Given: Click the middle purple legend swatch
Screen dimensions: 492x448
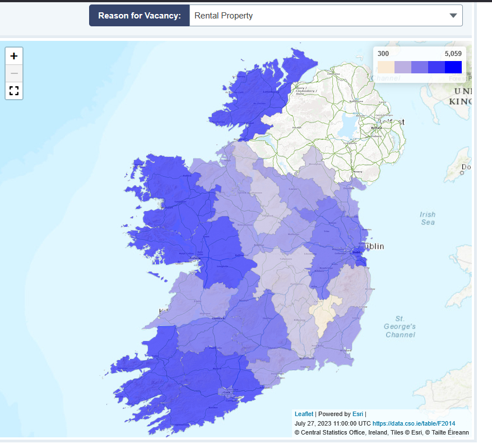Looking at the screenshot, I should 419,67.
